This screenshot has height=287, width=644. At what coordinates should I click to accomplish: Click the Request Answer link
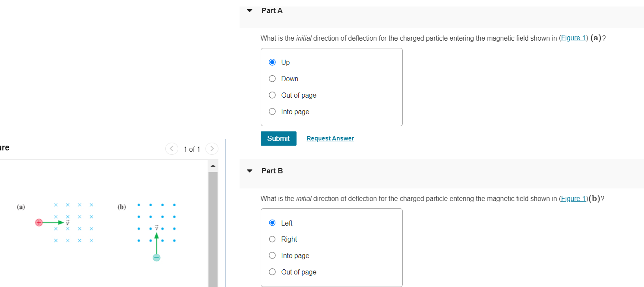point(330,138)
